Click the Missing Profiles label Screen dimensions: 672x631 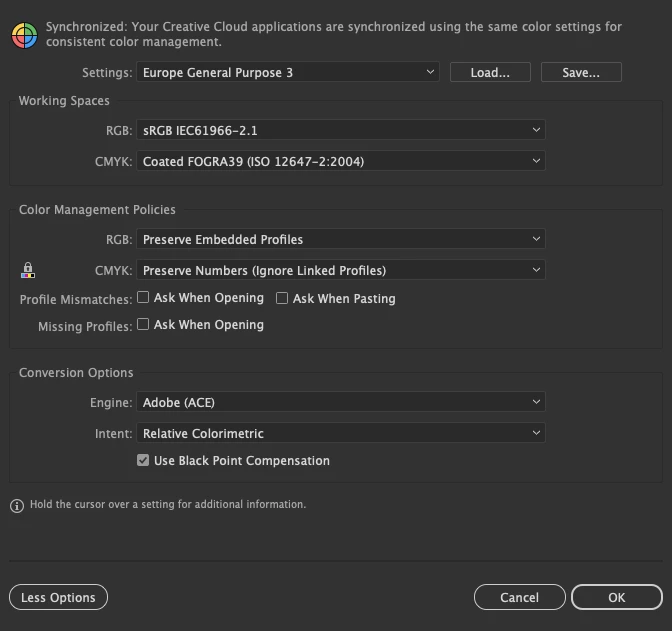point(85,326)
